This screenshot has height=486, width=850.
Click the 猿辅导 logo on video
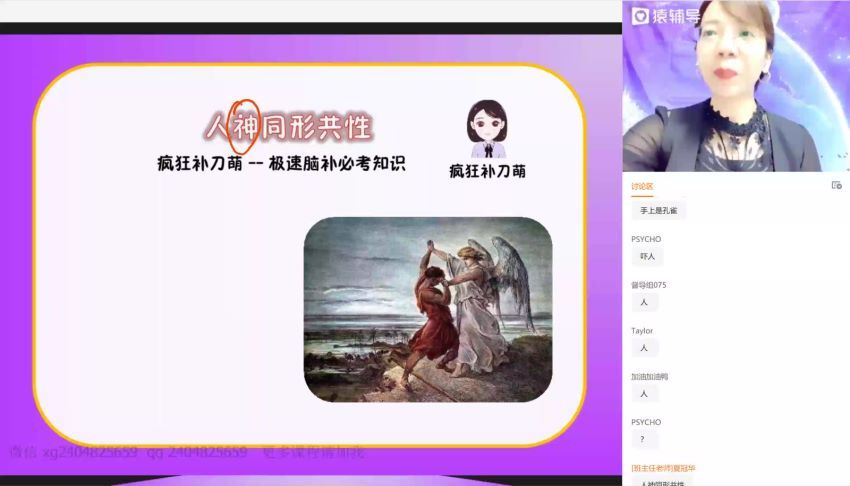666,16
